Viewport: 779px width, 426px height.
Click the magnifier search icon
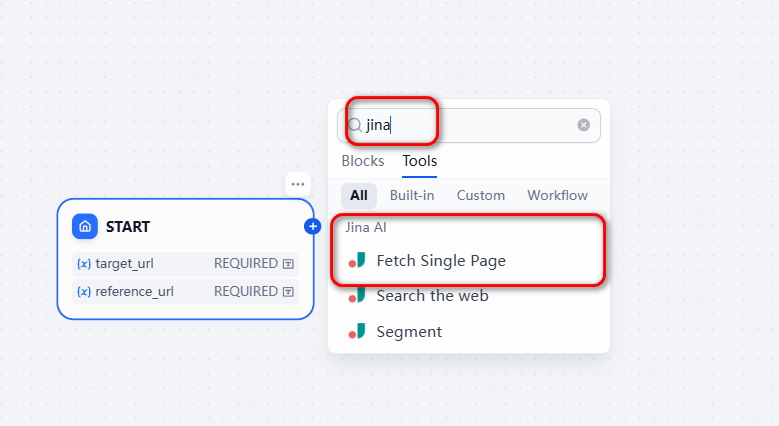[354, 125]
